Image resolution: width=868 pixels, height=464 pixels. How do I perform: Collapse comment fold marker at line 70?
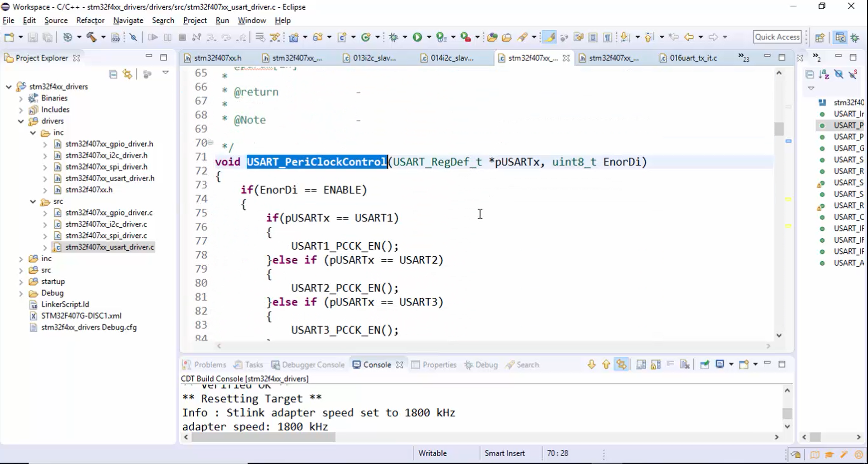coord(211,143)
